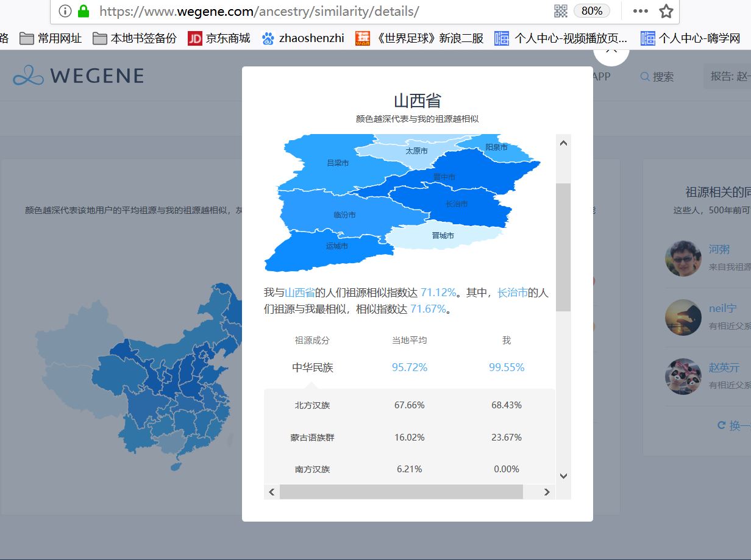Screen dimensions: 751x560
Task: Select 吕梁市 on the Shanxi map
Action: (x=338, y=163)
